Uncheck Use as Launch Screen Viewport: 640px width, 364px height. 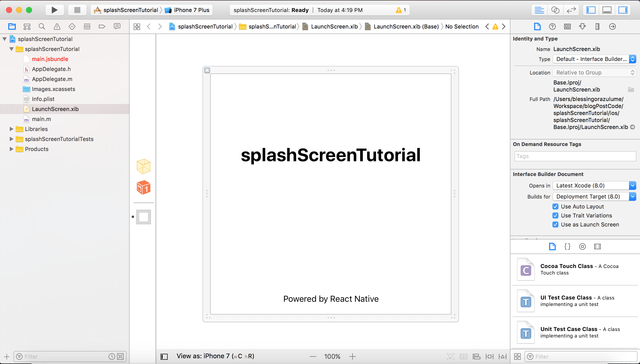tap(555, 224)
